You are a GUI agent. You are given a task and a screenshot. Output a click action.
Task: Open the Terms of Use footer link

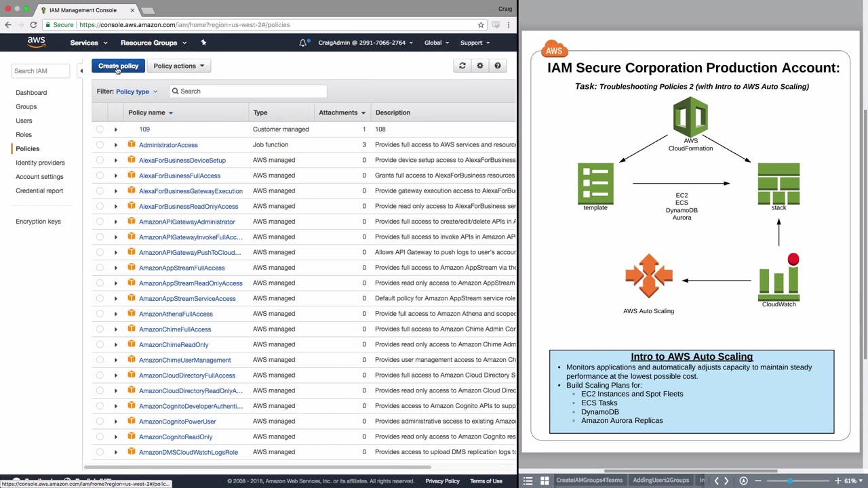point(486,481)
